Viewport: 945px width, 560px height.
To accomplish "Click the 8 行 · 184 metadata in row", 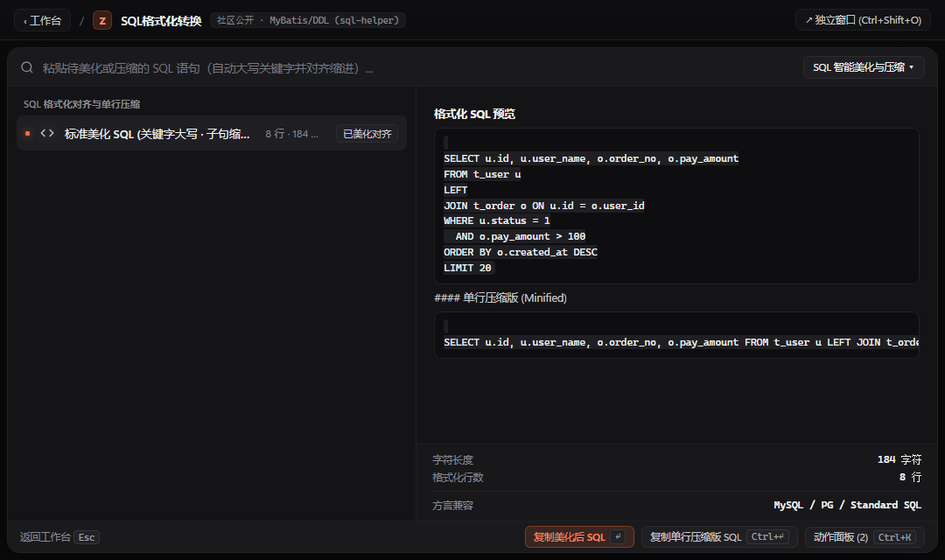I will (x=291, y=134).
